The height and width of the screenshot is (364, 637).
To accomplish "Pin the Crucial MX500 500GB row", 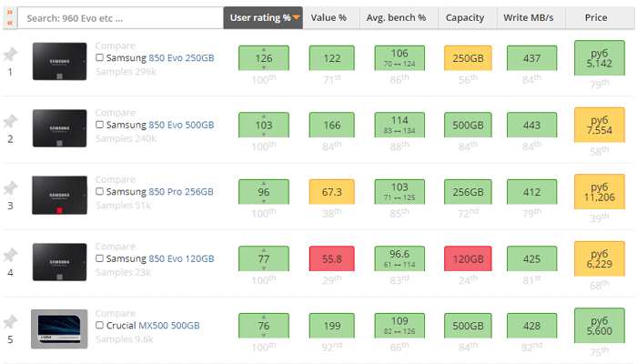I will (10, 322).
